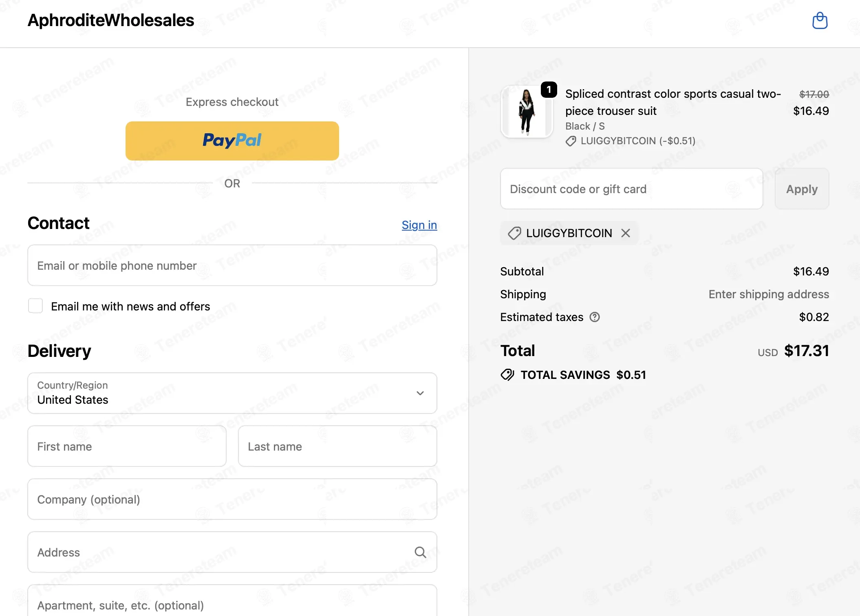Focus the discount code or gift card field
This screenshot has height=616, width=860.
click(x=632, y=189)
